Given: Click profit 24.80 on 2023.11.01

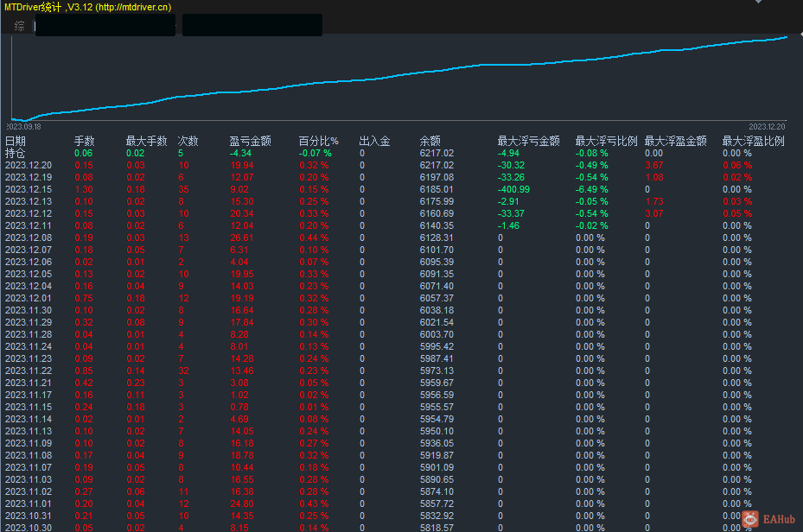Looking at the screenshot, I should tap(242, 504).
